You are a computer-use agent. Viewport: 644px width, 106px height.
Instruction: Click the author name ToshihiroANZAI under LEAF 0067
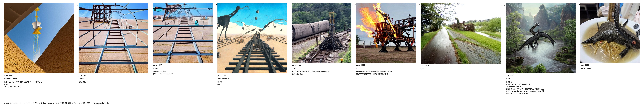tap(10, 79)
